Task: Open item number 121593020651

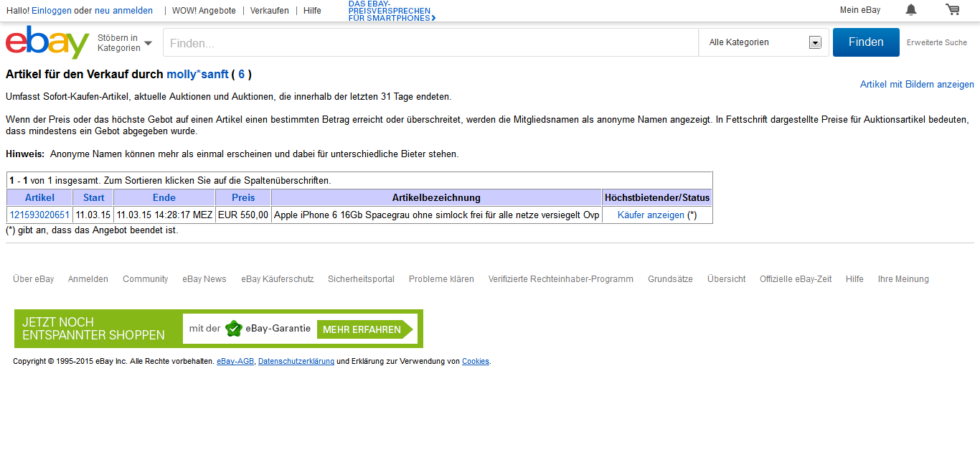Action: 39,215
